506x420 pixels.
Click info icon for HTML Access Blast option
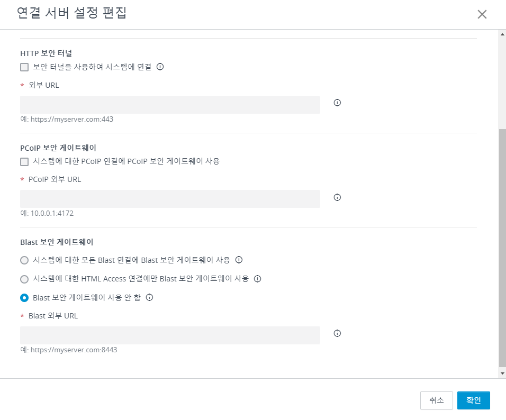pyautogui.click(x=258, y=279)
